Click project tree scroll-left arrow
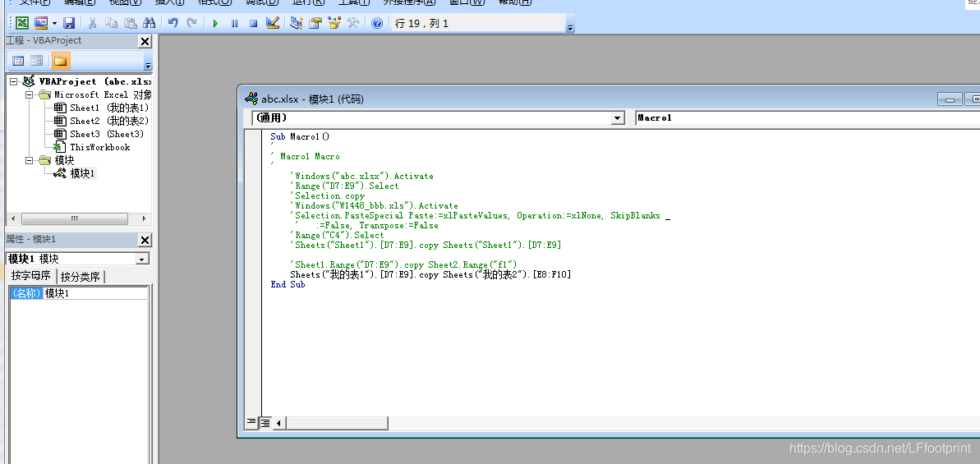The height and width of the screenshot is (464, 980). 12,219
